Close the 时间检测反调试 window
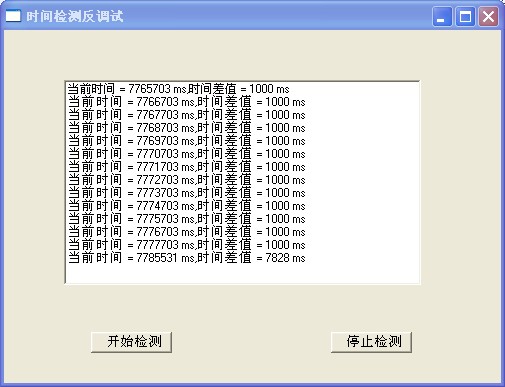The width and height of the screenshot is (505, 387). [489, 16]
